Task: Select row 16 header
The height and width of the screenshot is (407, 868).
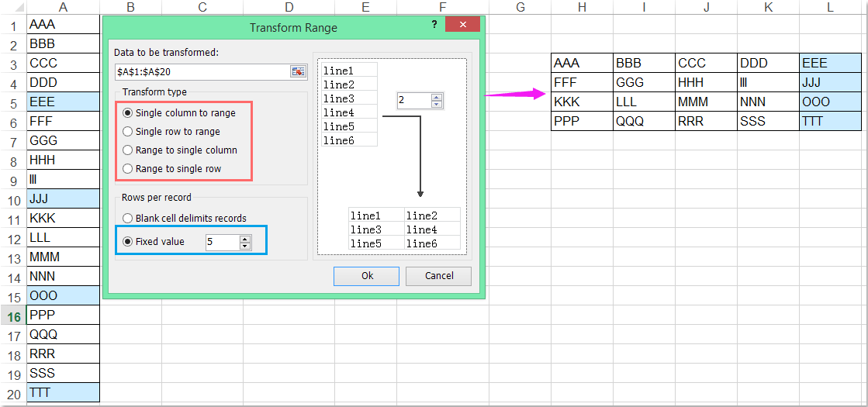Action: coord(13,316)
